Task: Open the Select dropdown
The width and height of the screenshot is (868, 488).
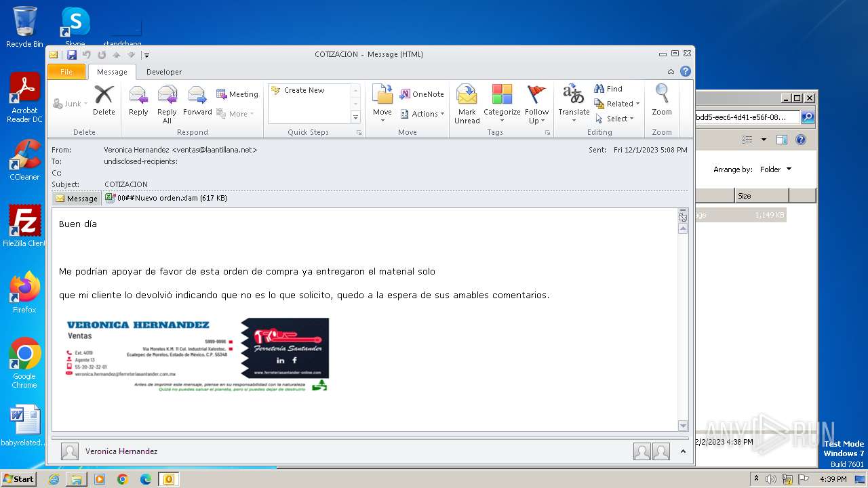Action: click(614, 119)
